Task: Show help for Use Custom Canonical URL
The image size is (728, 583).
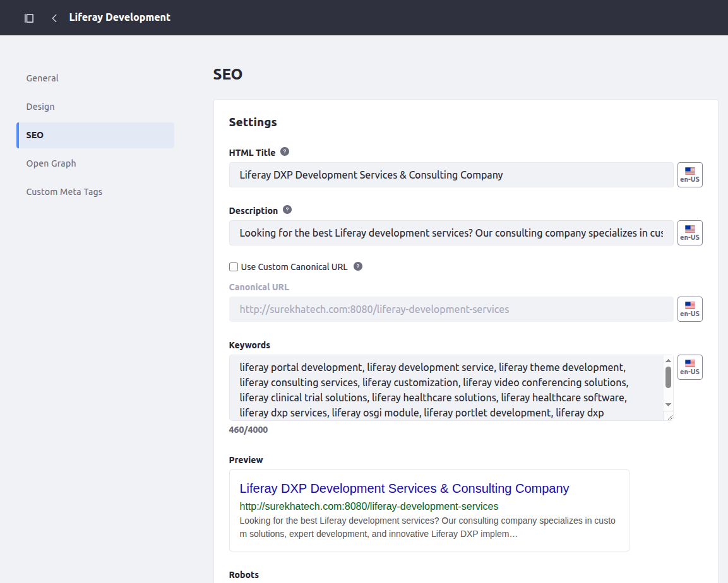Action: tap(358, 266)
